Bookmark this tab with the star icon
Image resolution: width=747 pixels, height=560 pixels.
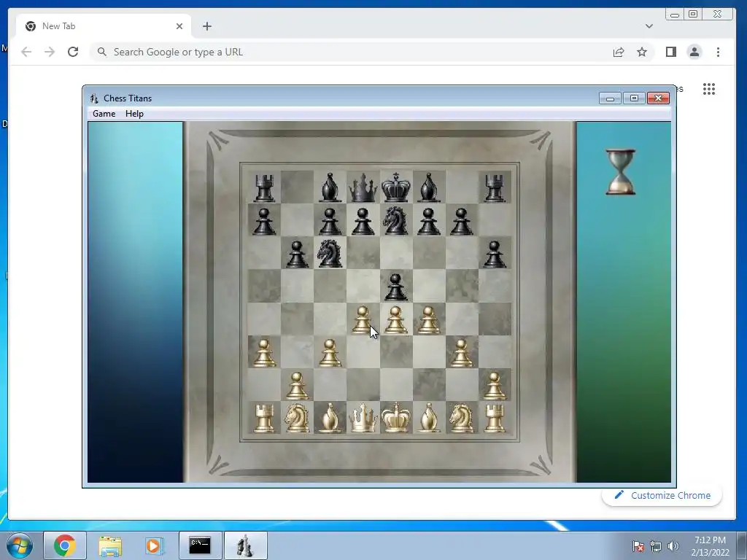(x=642, y=52)
